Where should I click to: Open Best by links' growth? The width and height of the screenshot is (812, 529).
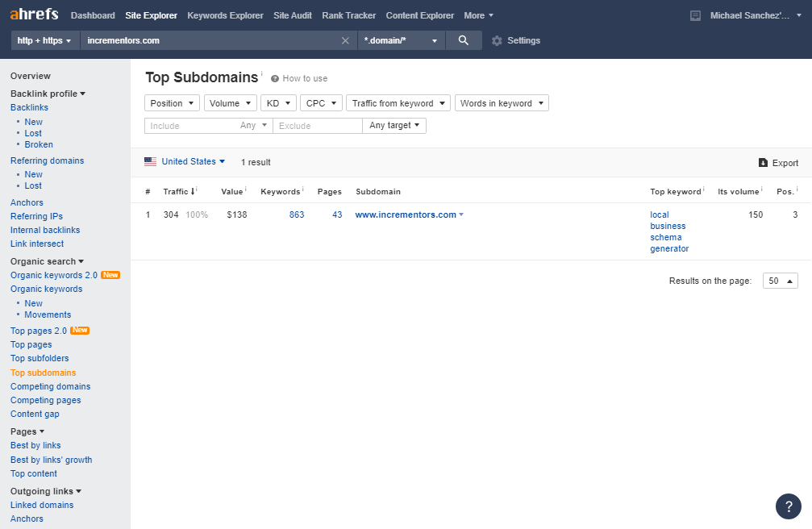52,460
